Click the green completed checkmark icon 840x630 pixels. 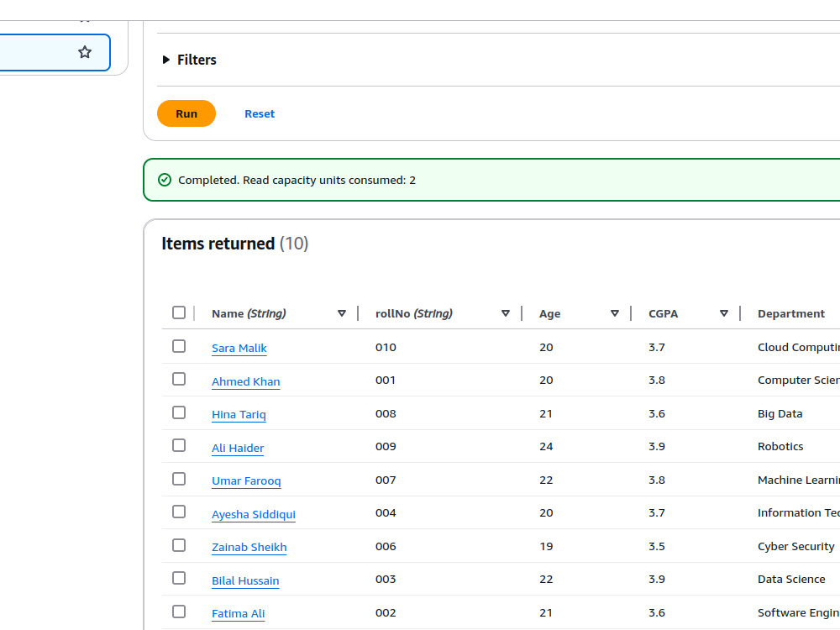pyautogui.click(x=165, y=180)
